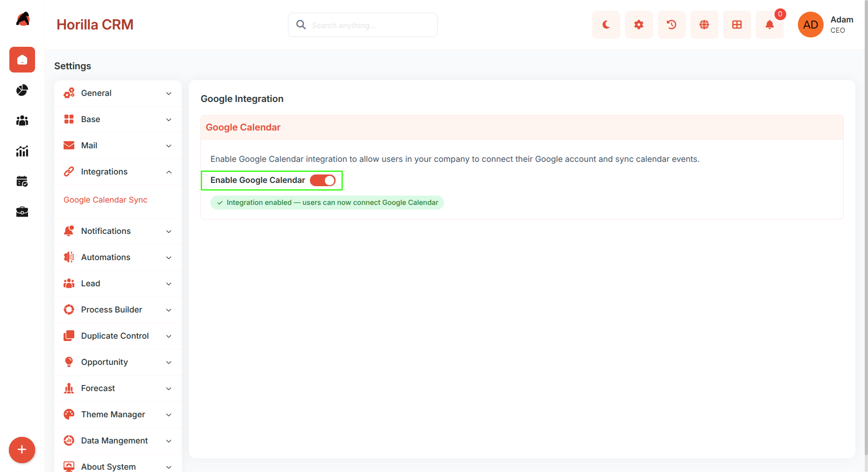Expand the Lead settings section
The image size is (868, 472).
tap(118, 283)
